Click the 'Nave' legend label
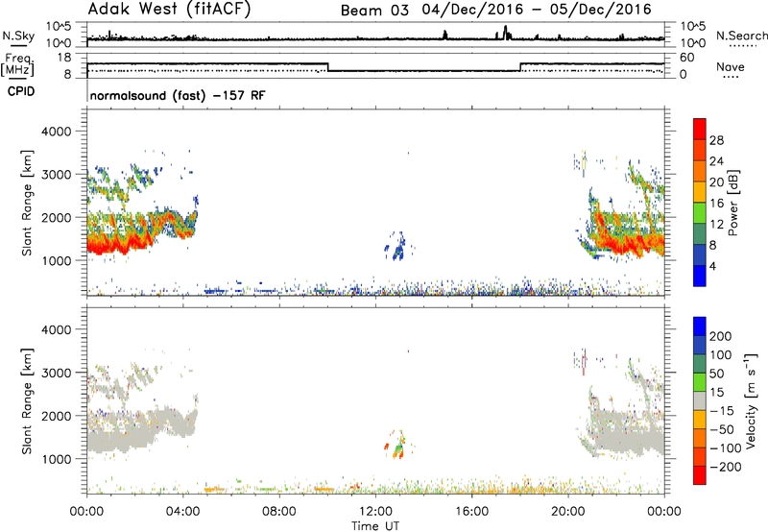 click(x=731, y=66)
